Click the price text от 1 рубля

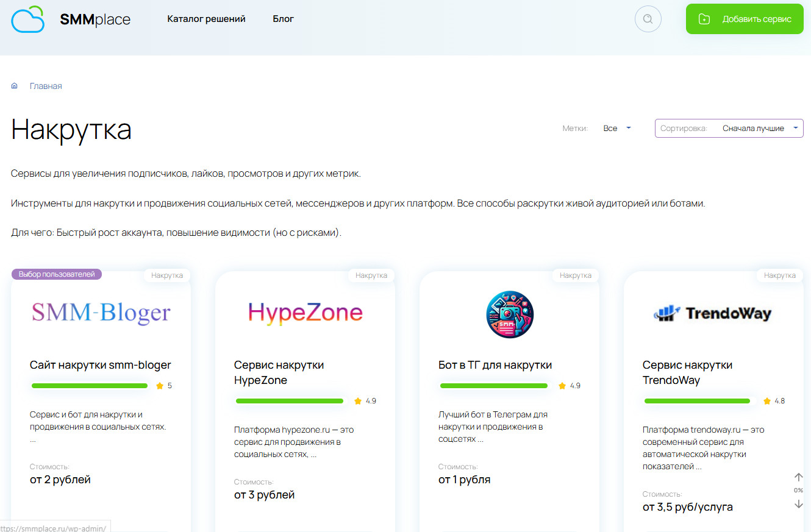click(465, 480)
